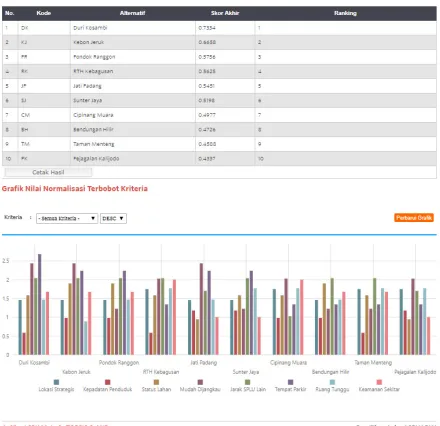Select the Jati Padang table cell
The image size is (440, 426).
[133, 86]
